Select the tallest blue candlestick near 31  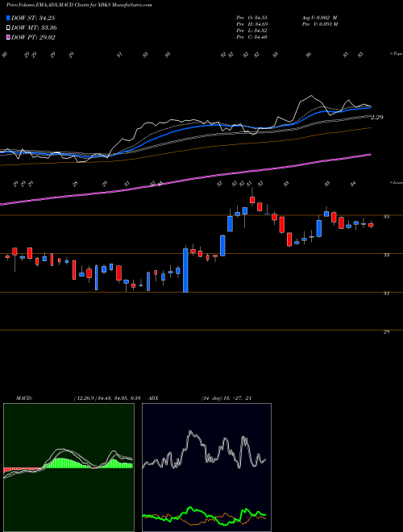(185, 270)
